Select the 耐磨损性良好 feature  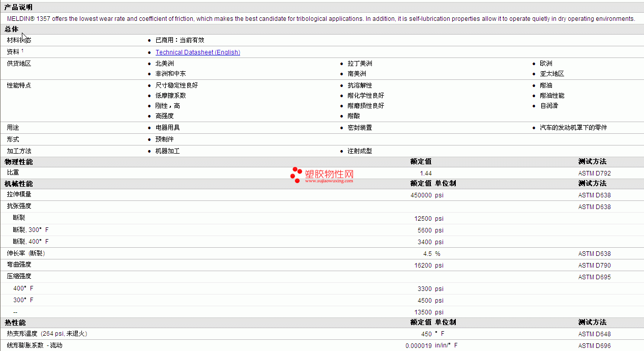tap(366, 106)
